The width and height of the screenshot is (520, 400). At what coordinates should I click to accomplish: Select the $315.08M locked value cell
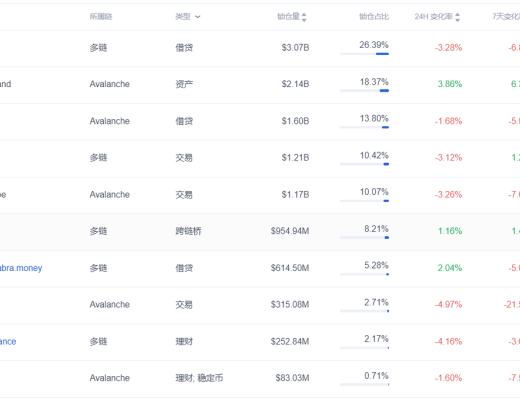pos(290,304)
